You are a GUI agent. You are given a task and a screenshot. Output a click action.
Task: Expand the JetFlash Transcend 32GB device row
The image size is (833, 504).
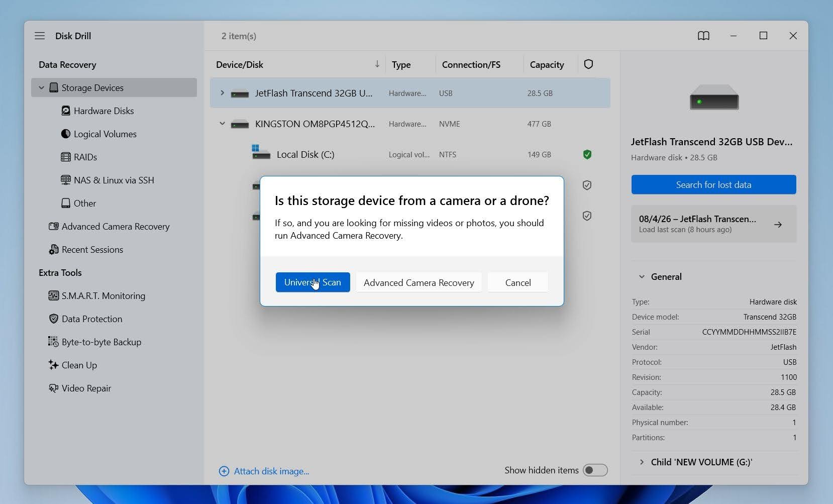(x=222, y=93)
